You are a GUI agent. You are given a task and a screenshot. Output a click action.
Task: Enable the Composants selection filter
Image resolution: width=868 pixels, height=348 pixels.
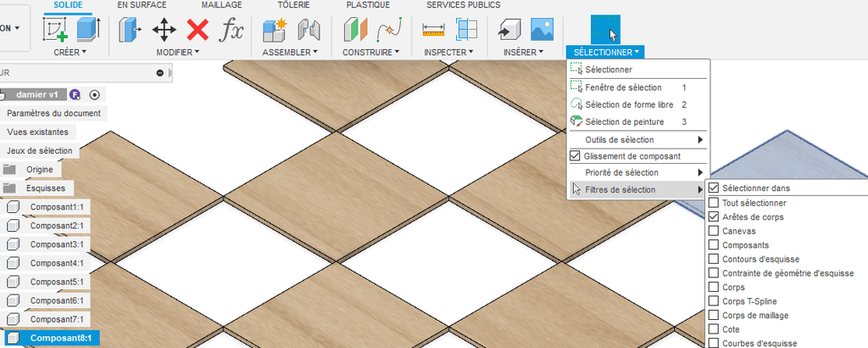(714, 245)
